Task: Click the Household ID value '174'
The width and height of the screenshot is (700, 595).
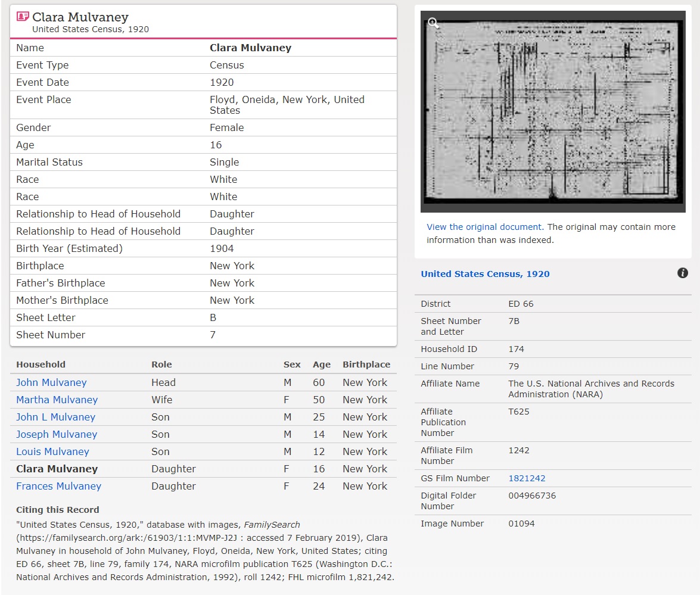Action: coord(516,349)
